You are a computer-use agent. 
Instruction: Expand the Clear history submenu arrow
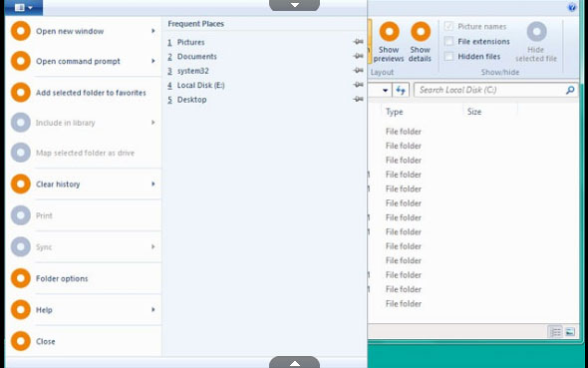point(153,184)
